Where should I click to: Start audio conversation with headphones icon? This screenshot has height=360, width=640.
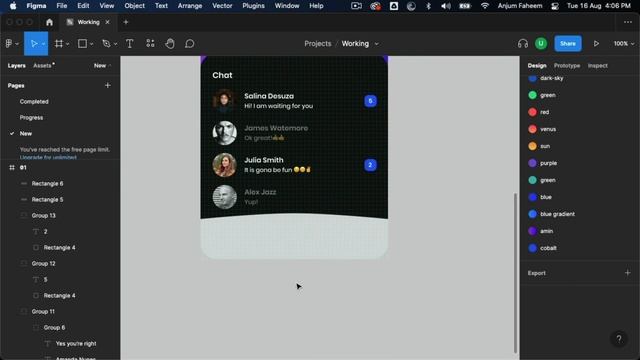pos(523,44)
